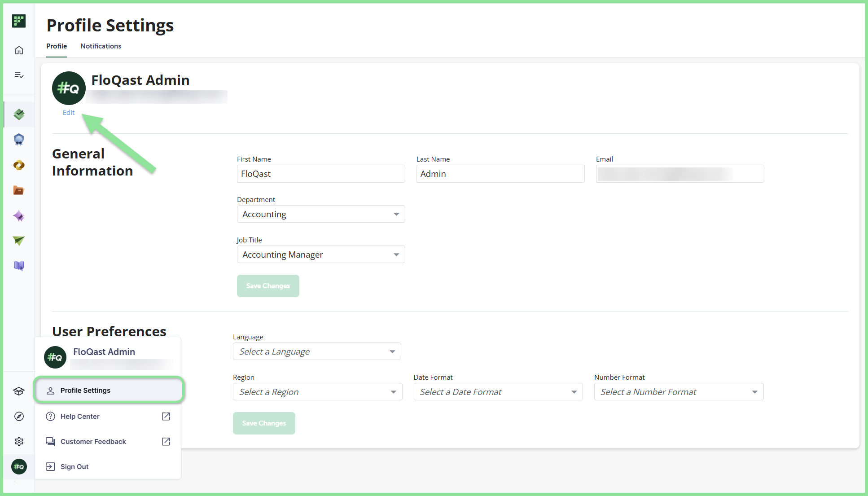868x496 pixels.
Task: Click the Last Name field label
Action: pos(433,159)
